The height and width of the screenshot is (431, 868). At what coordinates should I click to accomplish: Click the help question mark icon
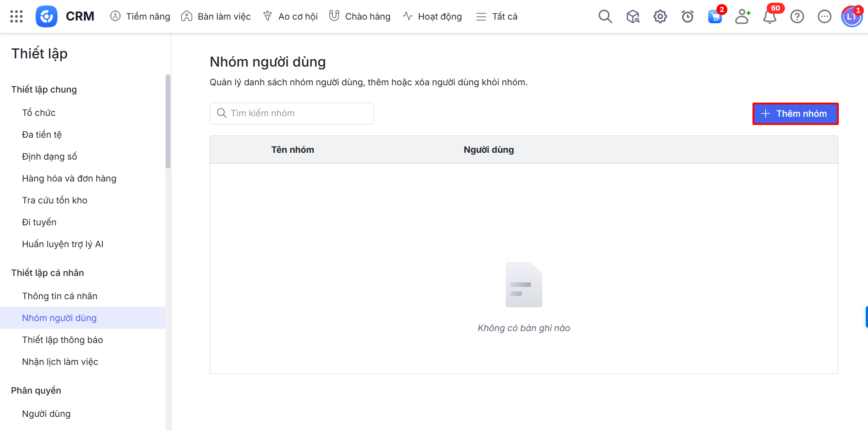point(797,17)
